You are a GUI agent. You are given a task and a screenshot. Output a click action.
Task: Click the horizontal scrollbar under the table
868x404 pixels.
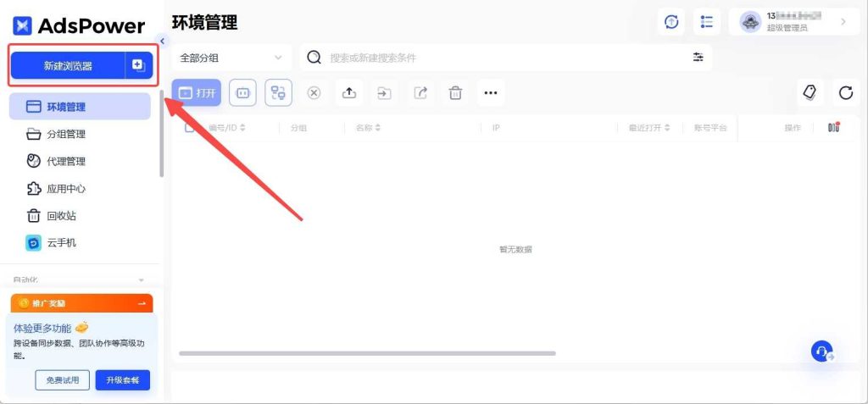tap(367, 353)
